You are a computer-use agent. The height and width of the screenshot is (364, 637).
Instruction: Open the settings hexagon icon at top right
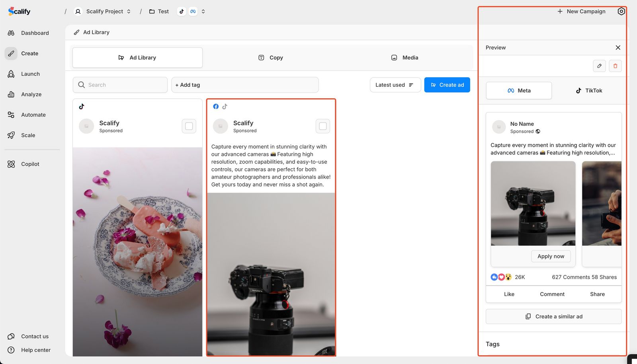(x=621, y=12)
